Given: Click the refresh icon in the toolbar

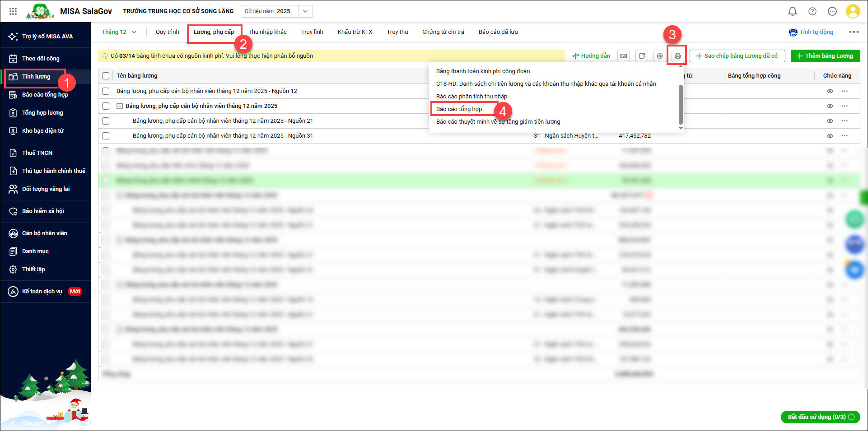Looking at the screenshot, I should 642,56.
